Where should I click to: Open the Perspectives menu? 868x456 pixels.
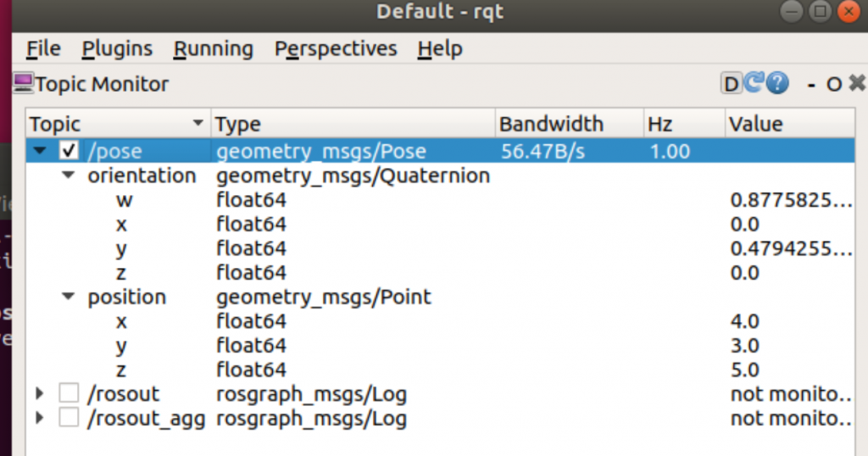click(336, 49)
